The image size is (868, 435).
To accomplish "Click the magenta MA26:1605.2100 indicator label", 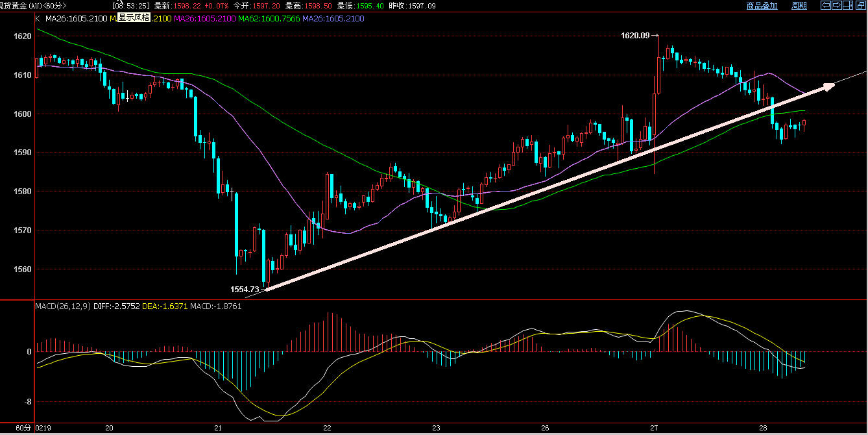I will click(x=206, y=19).
